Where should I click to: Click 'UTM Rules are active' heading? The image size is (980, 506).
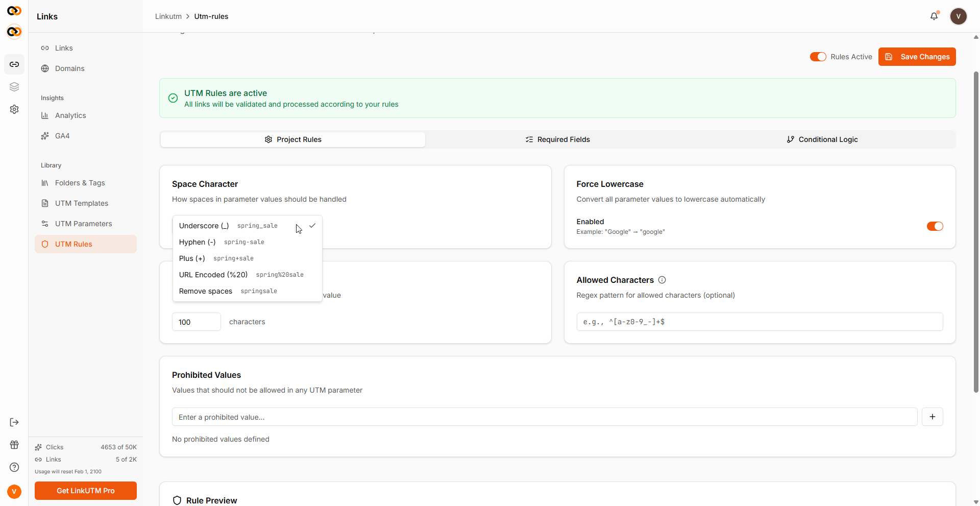point(226,93)
